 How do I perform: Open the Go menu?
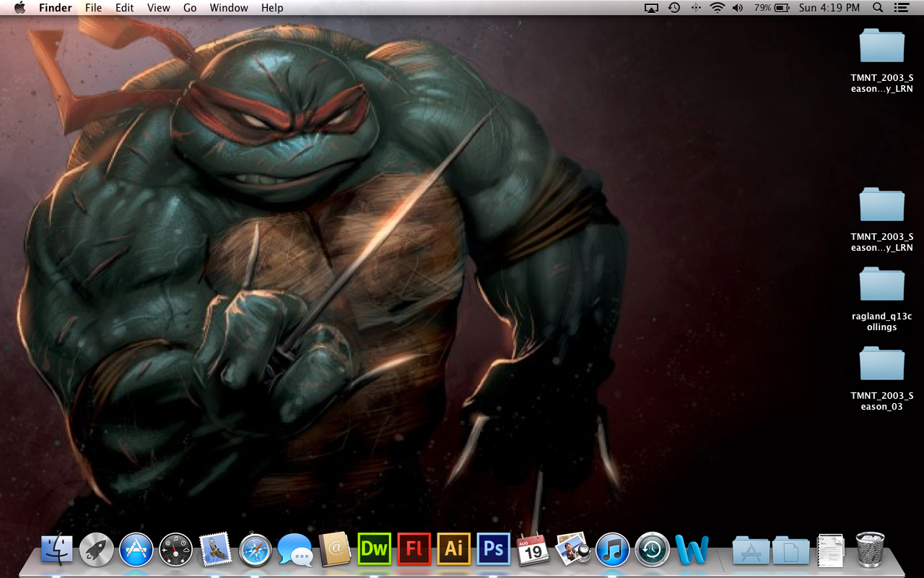tap(190, 8)
